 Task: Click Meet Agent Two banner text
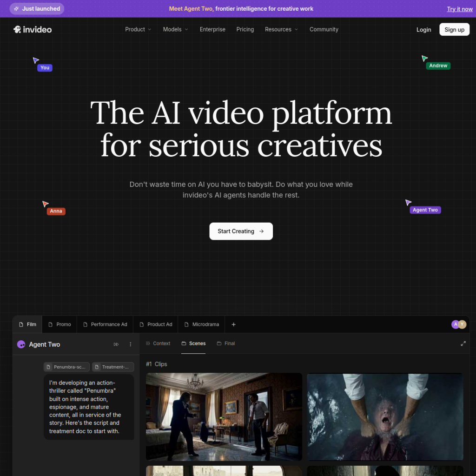tap(241, 9)
